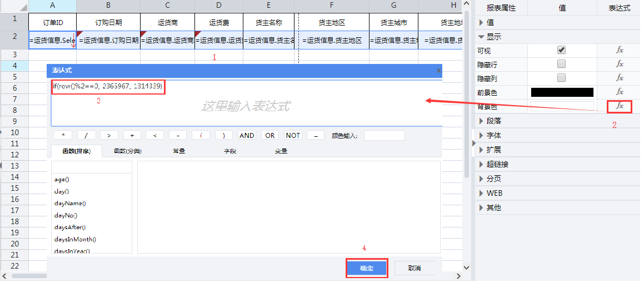The width and height of the screenshot is (644, 282).
Task: Click the fx icon beside 隐藏列
Action: (620, 78)
